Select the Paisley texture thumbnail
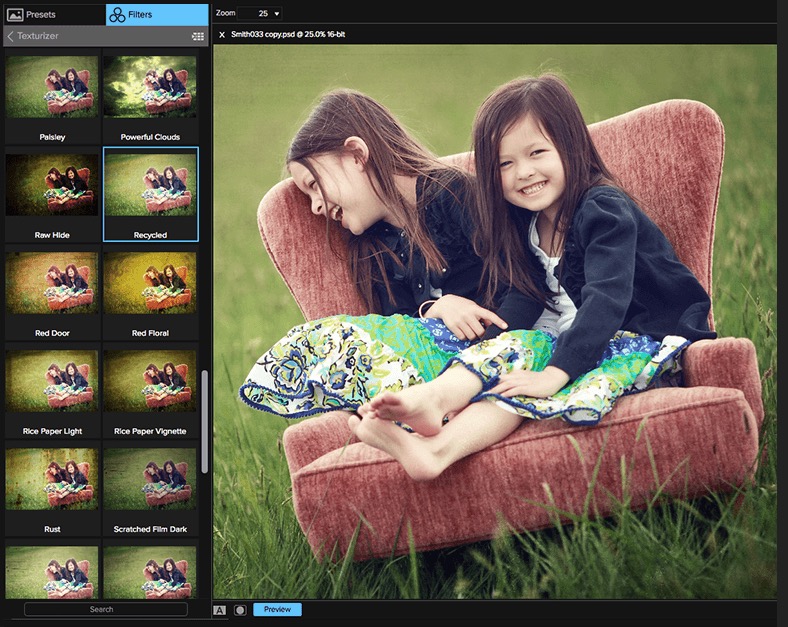Screen dimensions: 788x627 [x=52, y=88]
